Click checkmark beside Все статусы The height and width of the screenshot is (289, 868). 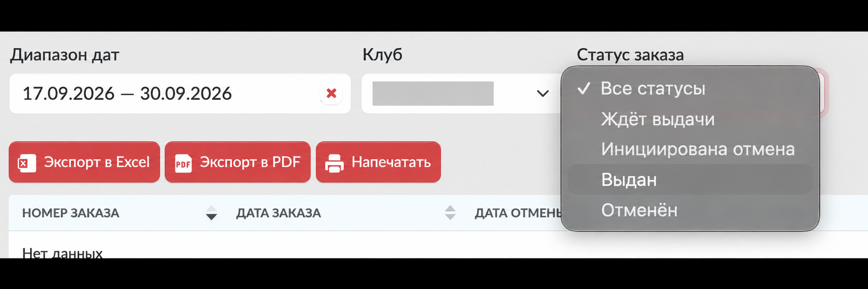coord(584,88)
